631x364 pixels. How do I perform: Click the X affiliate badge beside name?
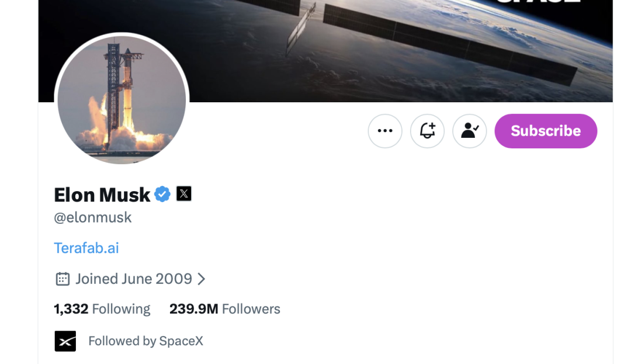click(x=184, y=194)
